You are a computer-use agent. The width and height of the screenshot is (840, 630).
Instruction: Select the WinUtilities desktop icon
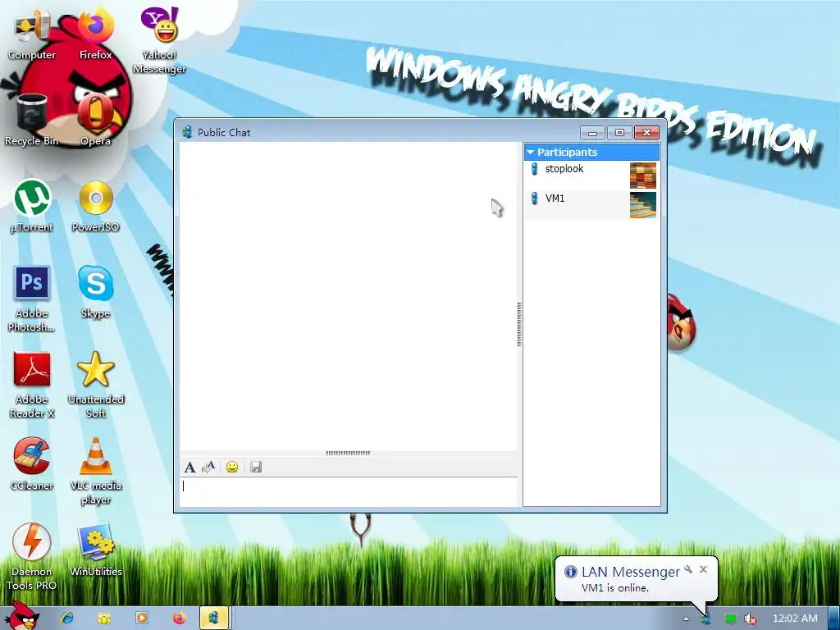tap(95, 550)
